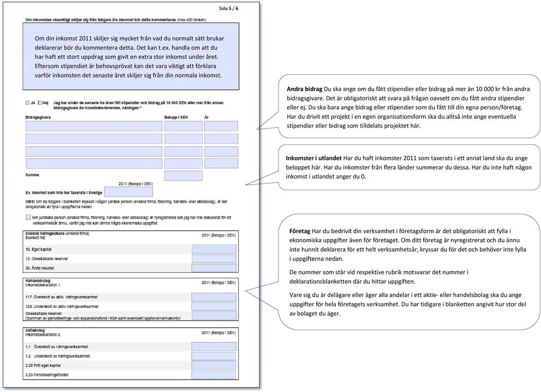This screenshot has width=541, height=392.
Task: Click the 'År' column header
Action: pos(206,117)
